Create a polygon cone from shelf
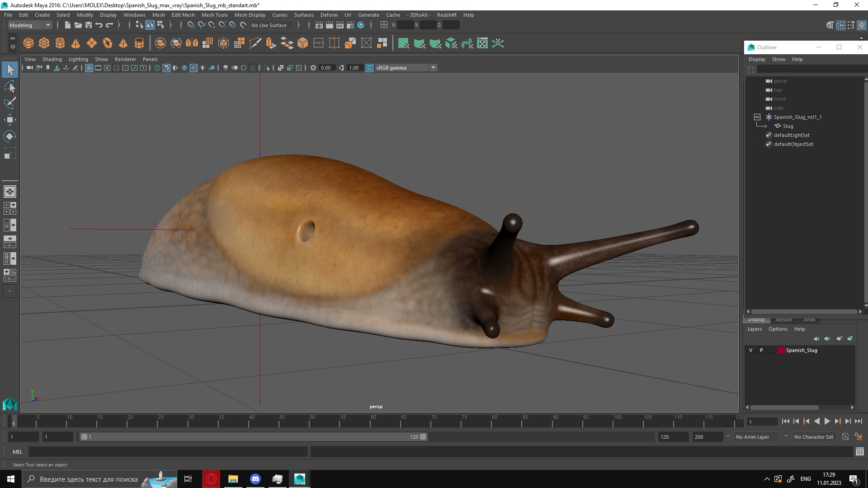Image resolution: width=868 pixels, height=488 pixels. [x=76, y=43]
